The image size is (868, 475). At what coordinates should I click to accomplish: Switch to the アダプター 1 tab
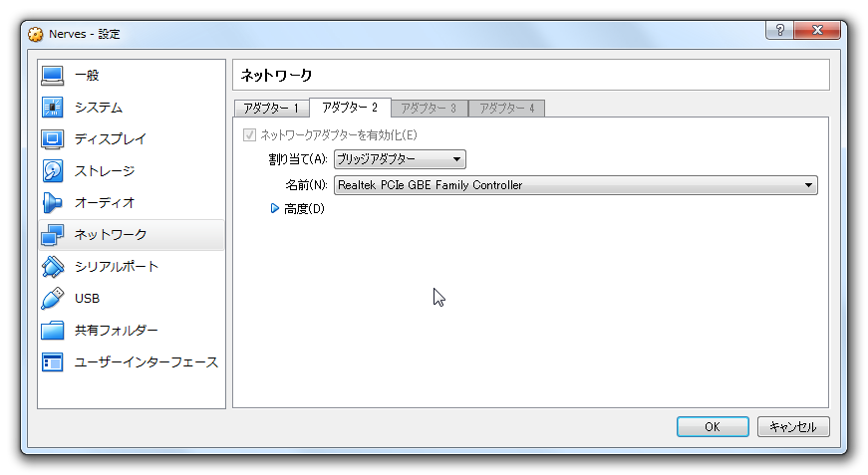[271, 109]
